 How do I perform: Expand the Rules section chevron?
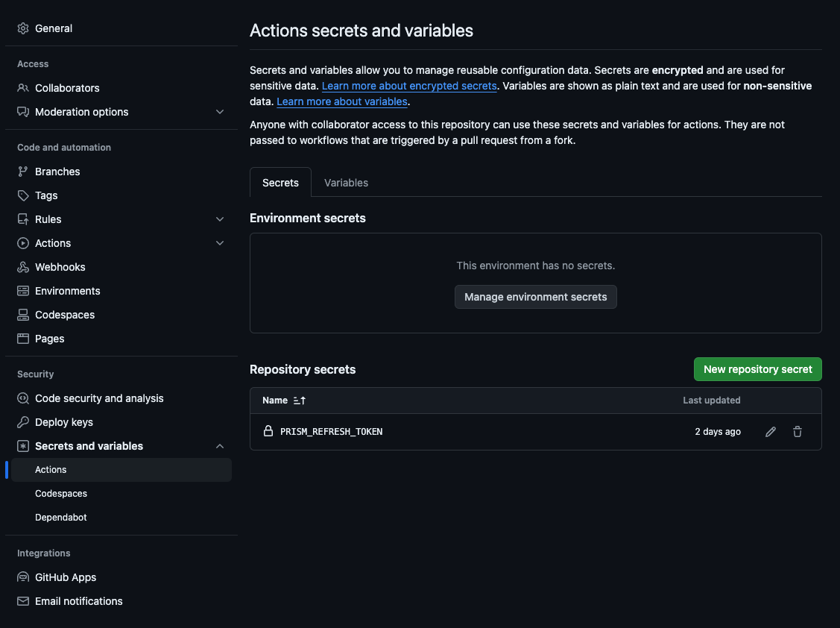pyautogui.click(x=220, y=219)
